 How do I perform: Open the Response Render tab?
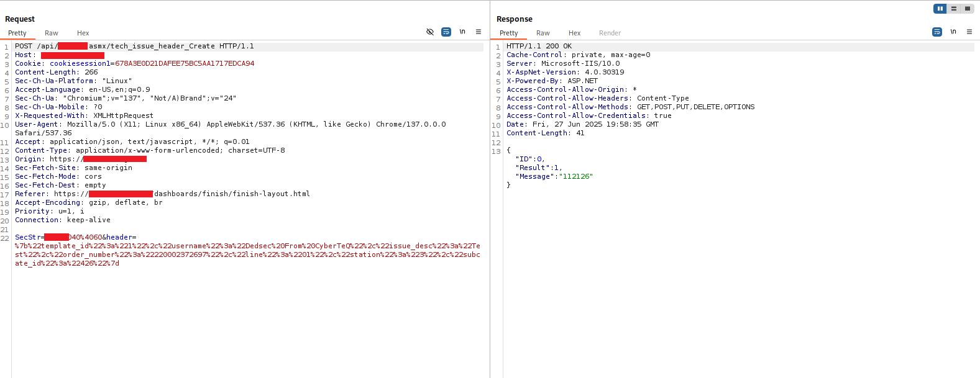pyautogui.click(x=610, y=33)
